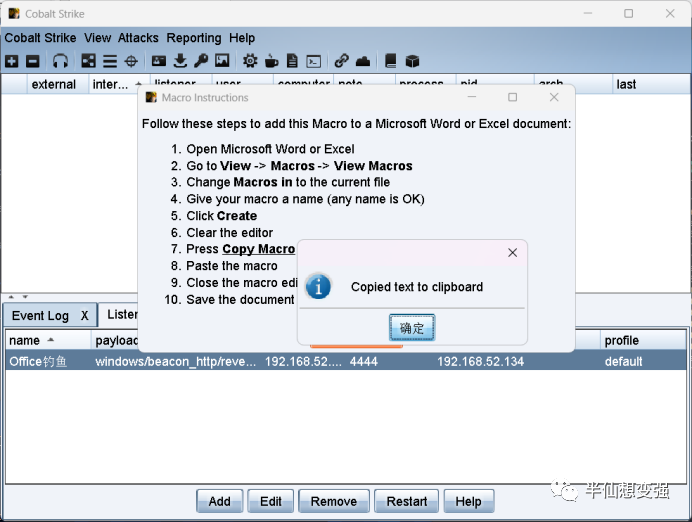Open the help book icon in toolbar
Screen dimensions: 692x522
click(391, 61)
